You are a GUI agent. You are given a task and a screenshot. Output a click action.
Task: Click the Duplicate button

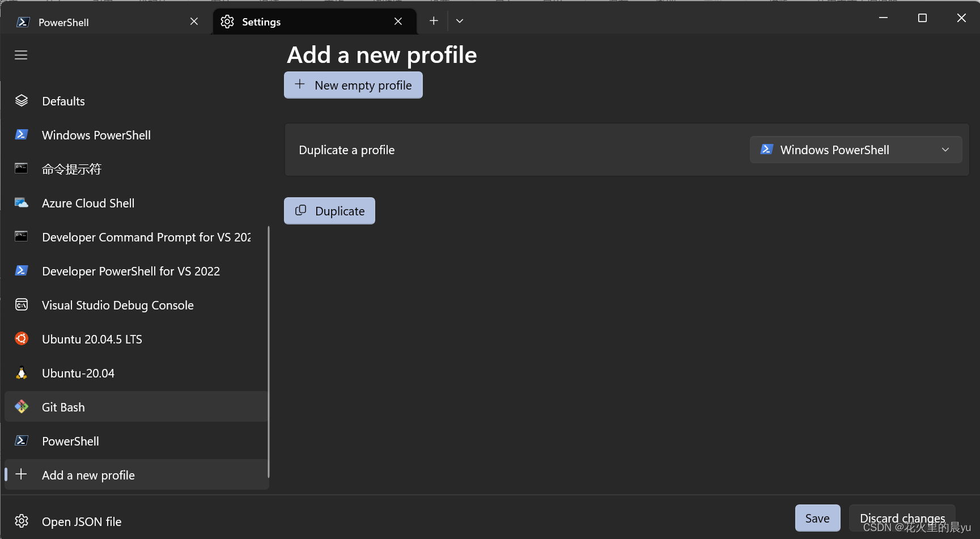329,211
